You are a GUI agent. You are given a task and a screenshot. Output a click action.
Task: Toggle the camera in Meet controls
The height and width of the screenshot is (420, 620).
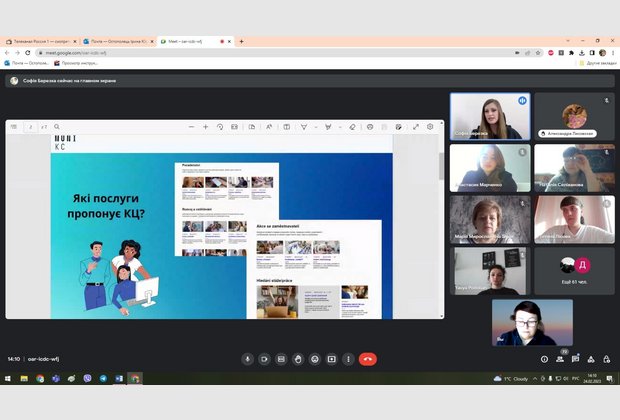(x=264, y=359)
